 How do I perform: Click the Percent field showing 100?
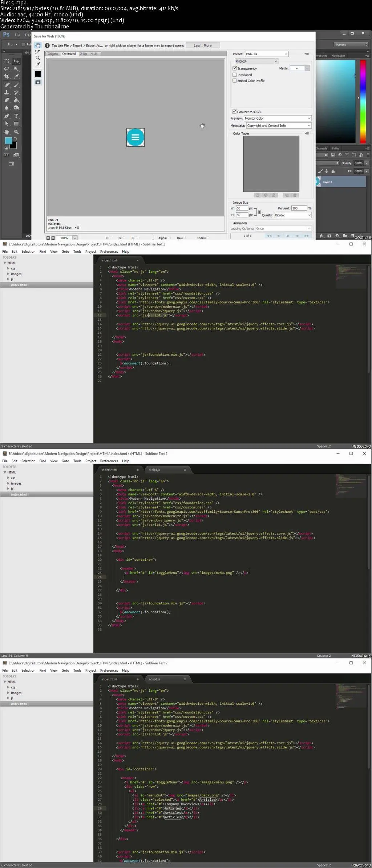(299, 208)
